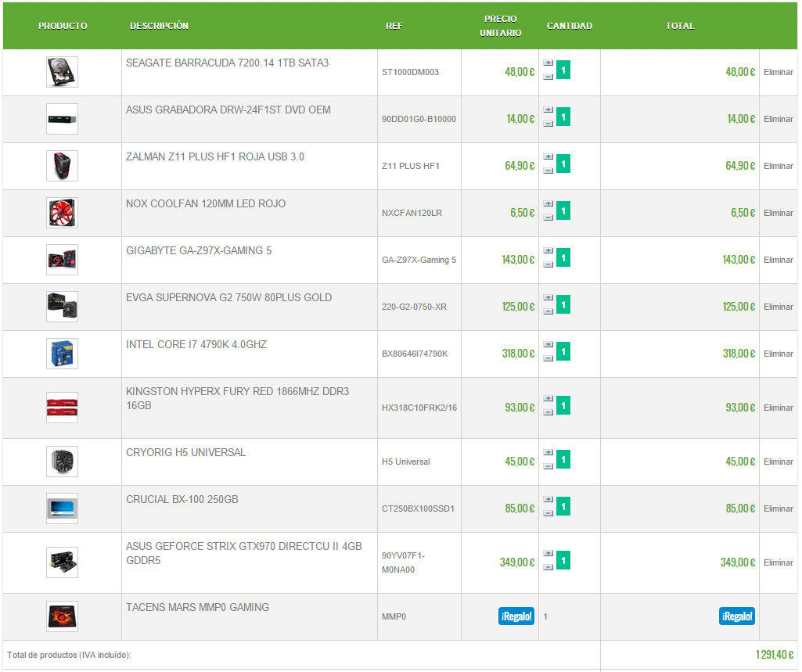
Task: Open Crucial BX-100 SSD thumbnail
Action: [x=62, y=509]
